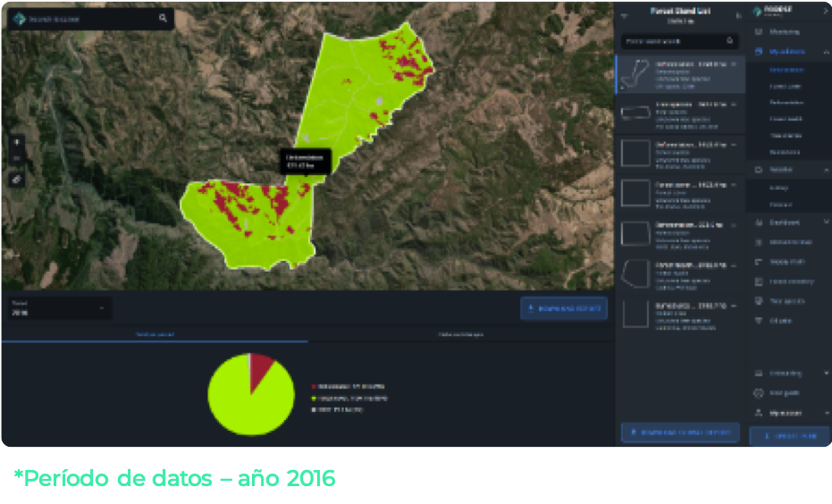Image resolution: width=832 pixels, height=504 pixels.
Task: Click the search magnifier icon on the map
Action: [x=163, y=18]
